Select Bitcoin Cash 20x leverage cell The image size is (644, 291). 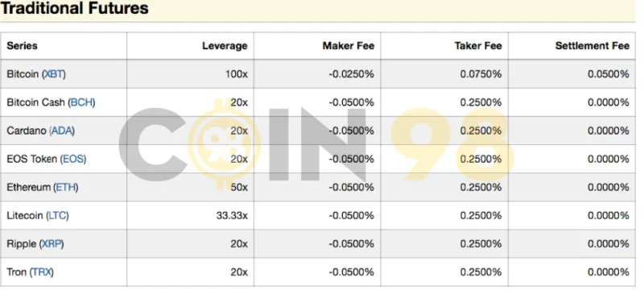239,102
